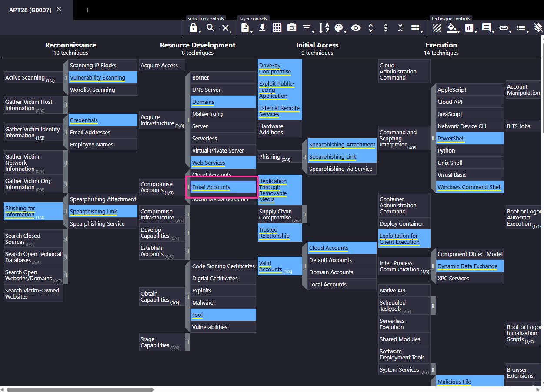Collapse Gather Victim Identity Information sub-techniques
This screenshot has width=544, height=392.
tap(66, 132)
